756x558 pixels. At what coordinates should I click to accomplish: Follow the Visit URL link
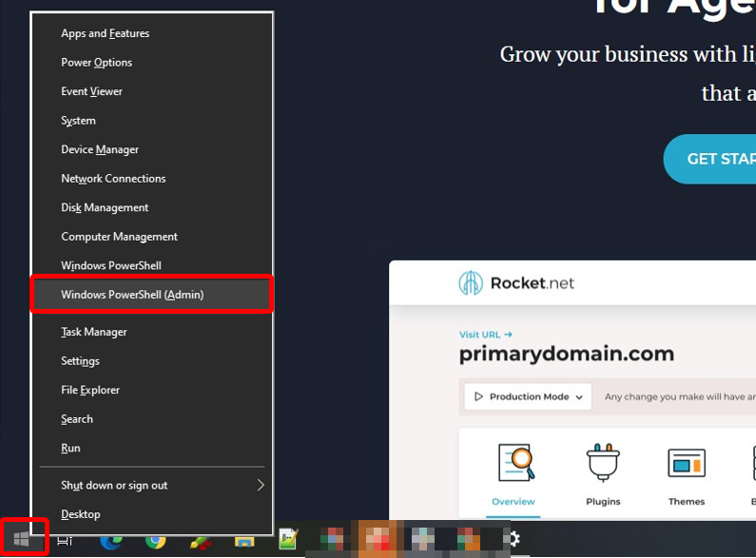[486, 335]
